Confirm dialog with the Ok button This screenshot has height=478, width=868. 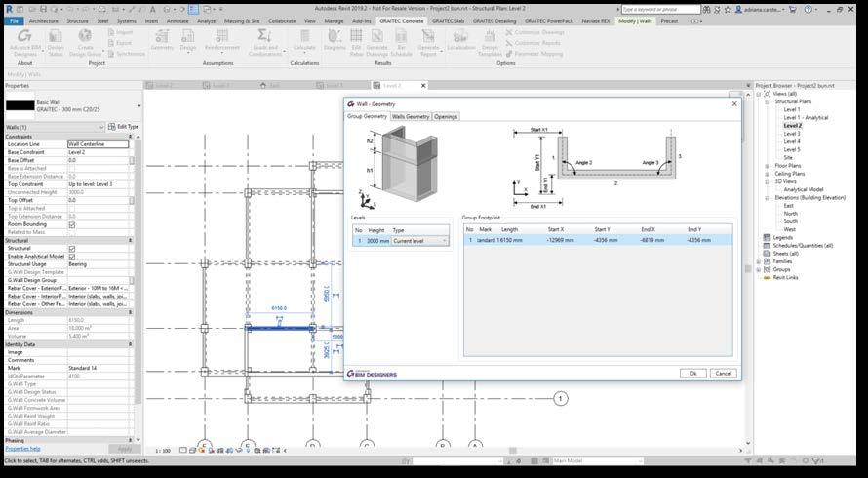coord(693,374)
